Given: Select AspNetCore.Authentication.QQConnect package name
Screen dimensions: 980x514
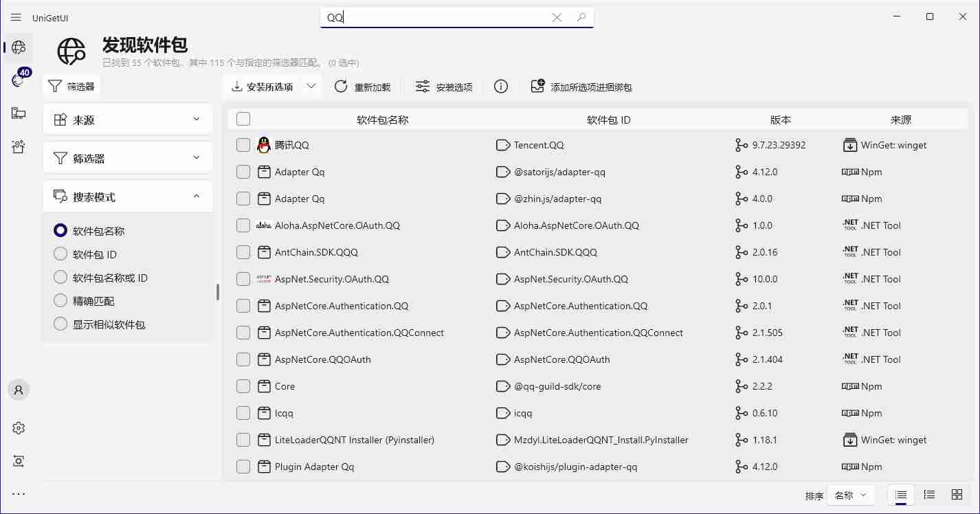Looking at the screenshot, I should coord(359,333).
